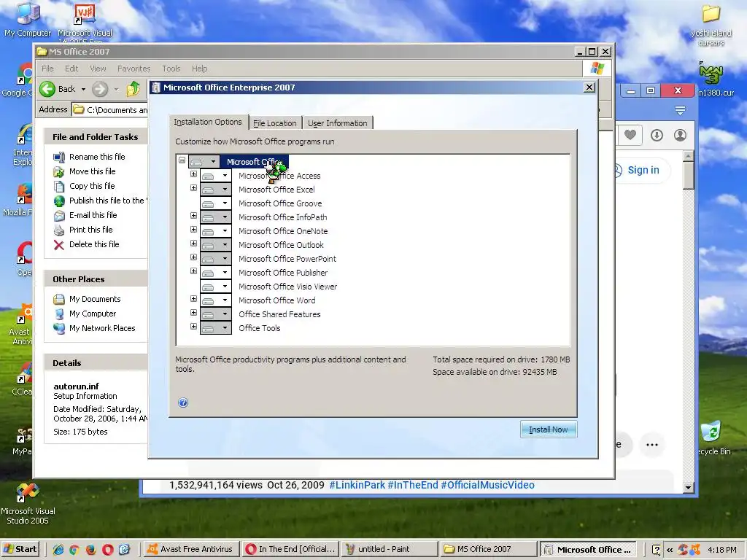Click the browser menu lines icon
Screen dimensions: 747x560
coord(681,111)
